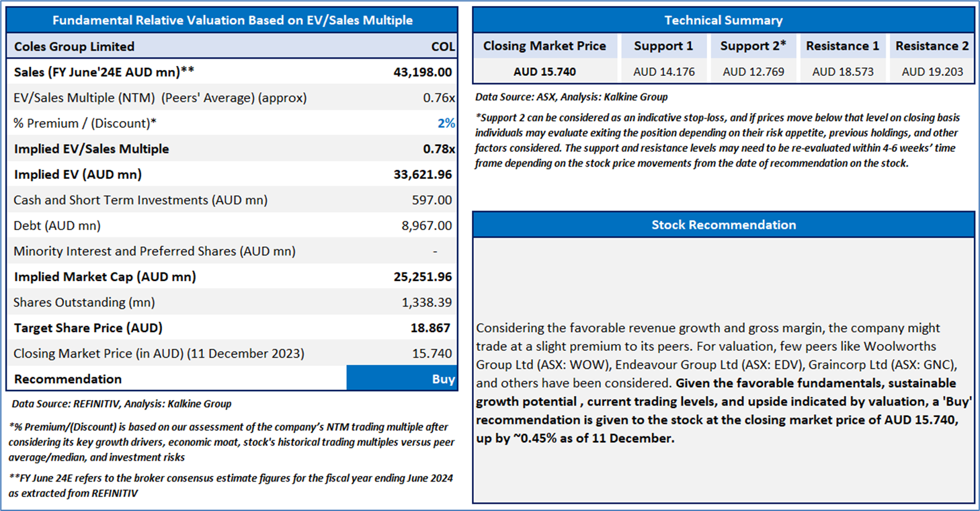This screenshot has height=511, width=980.
Task: Select the implied multiple 0.78x
Action: 439,149
